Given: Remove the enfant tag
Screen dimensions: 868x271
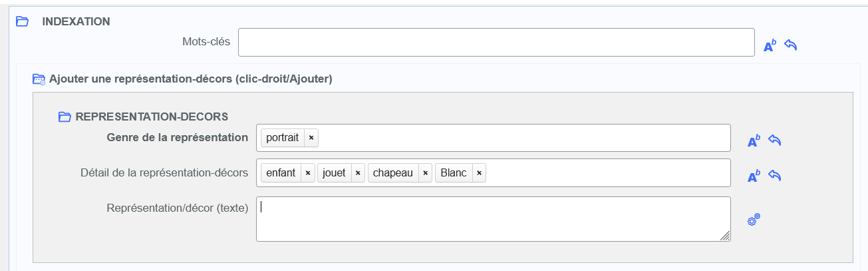Looking at the screenshot, I should [307, 173].
